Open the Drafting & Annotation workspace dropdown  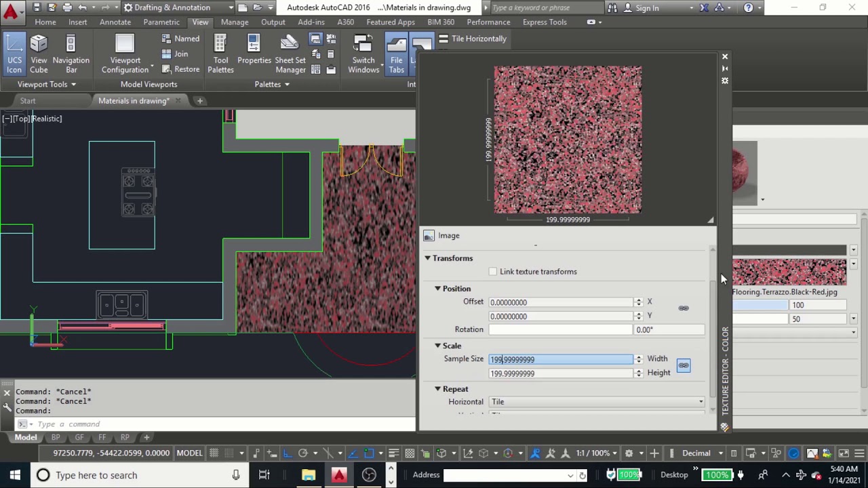(x=179, y=7)
